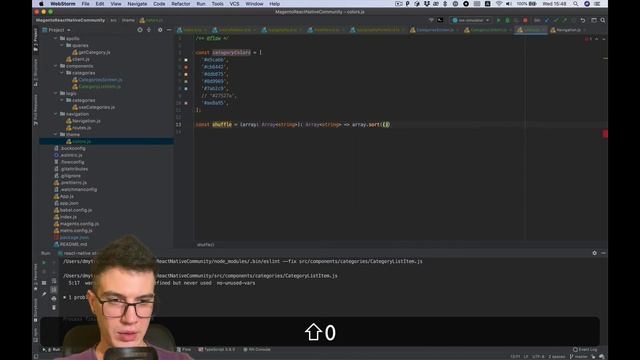Click the Undo/Rollback arrow icon in toolbar
The width and height of the screenshot is (640, 360).
[583, 20]
